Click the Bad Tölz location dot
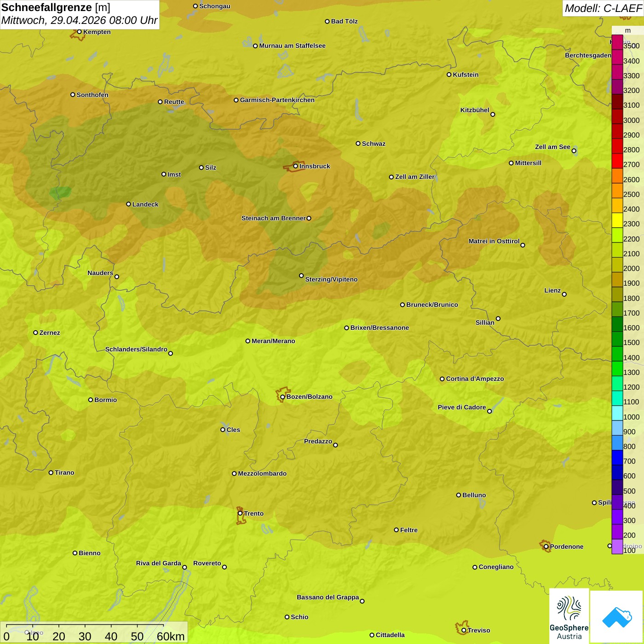This screenshot has height=644, width=644. (x=327, y=21)
